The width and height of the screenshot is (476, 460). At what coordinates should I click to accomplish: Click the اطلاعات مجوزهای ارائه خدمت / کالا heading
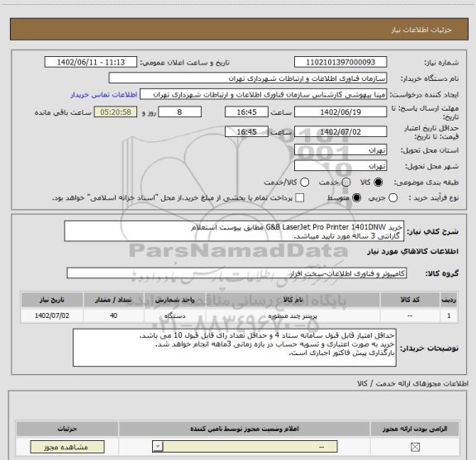click(x=412, y=383)
